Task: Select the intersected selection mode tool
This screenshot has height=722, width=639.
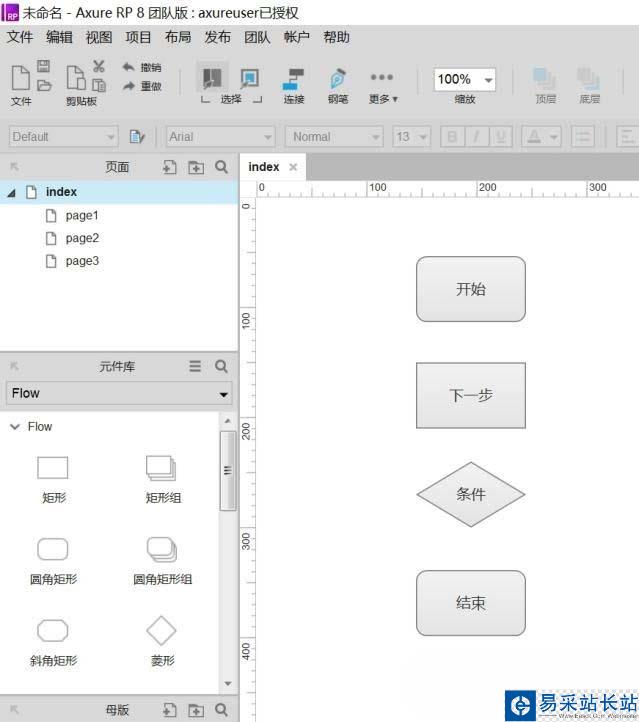Action: tap(212, 77)
